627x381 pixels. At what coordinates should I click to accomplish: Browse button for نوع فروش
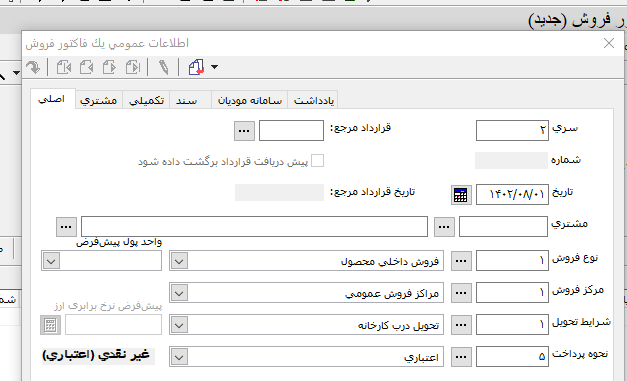[x=461, y=261]
